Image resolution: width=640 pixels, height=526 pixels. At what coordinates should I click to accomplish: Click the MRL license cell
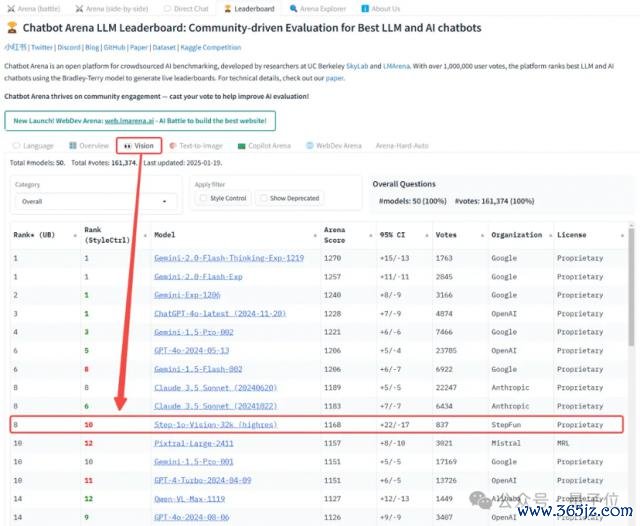563,444
